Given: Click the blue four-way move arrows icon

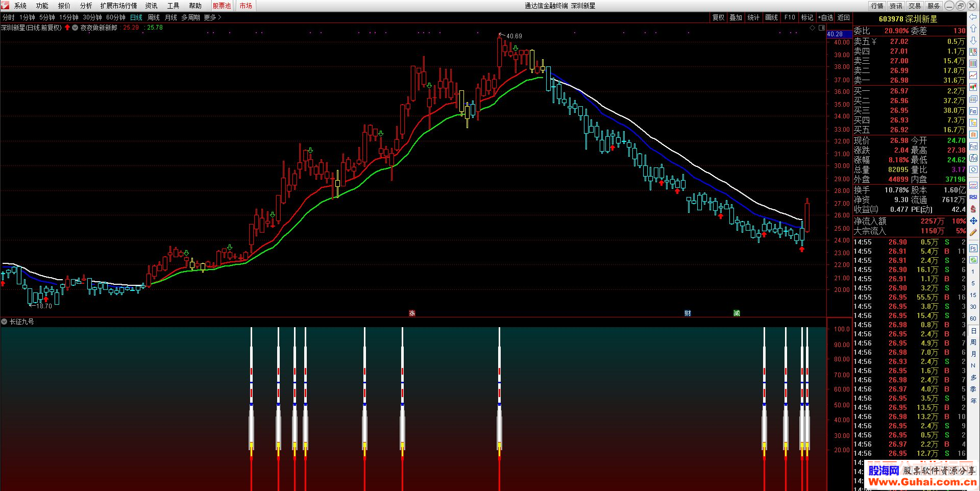Looking at the screenshot, I should click(x=973, y=221).
